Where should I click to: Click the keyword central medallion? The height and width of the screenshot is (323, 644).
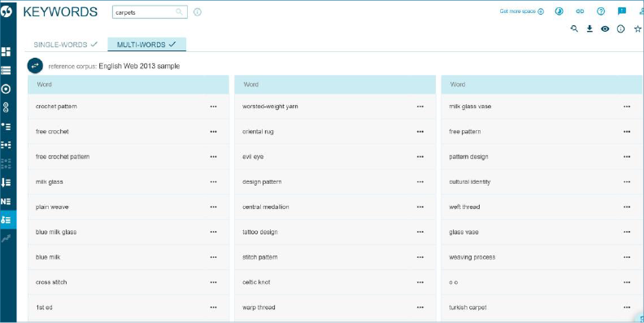pyautogui.click(x=266, y=207)
